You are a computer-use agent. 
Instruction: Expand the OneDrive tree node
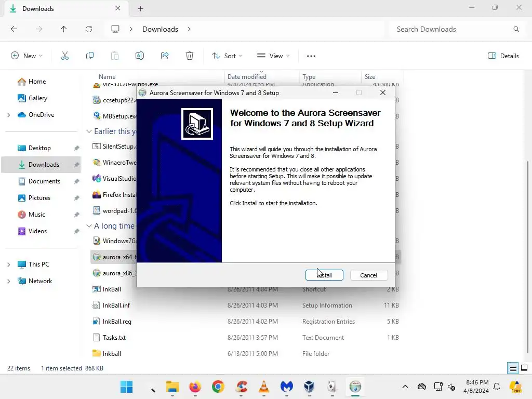(8, 115)
